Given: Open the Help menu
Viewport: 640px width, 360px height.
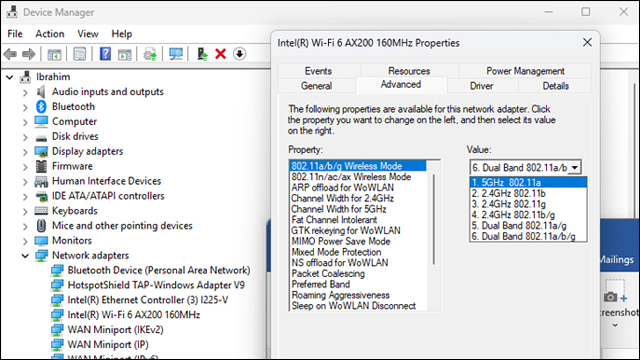Looking at the screenshot, I should (122, 34).
